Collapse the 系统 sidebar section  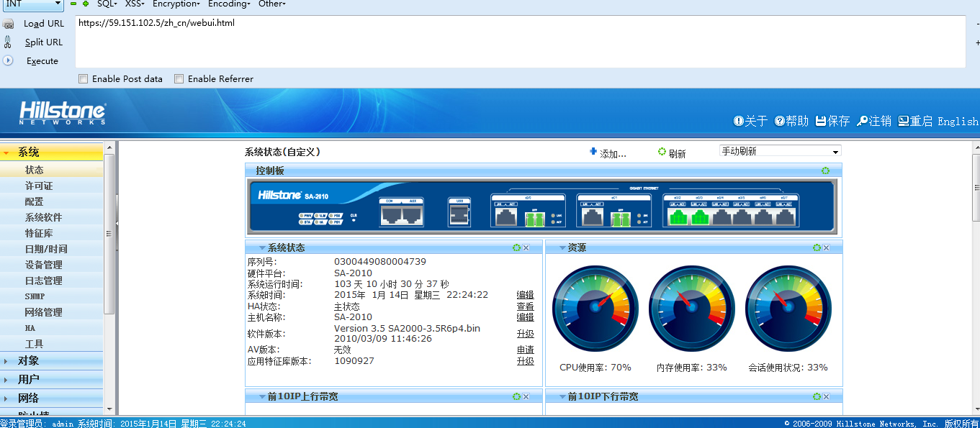click(52, 152)
